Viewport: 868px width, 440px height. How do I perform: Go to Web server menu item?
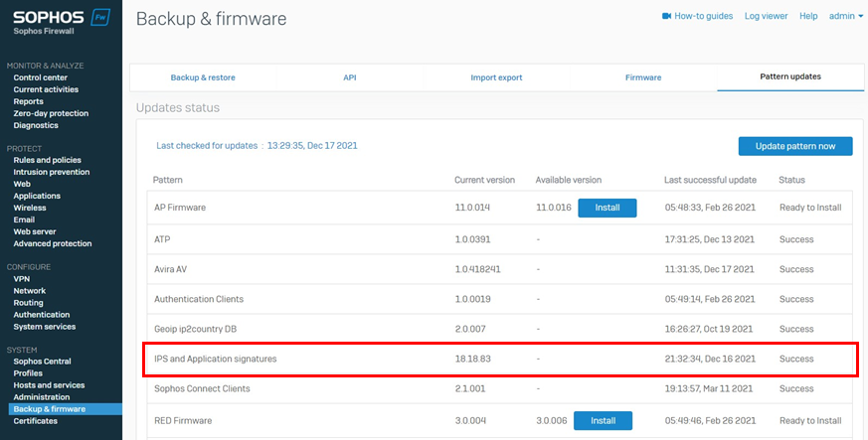35,231
